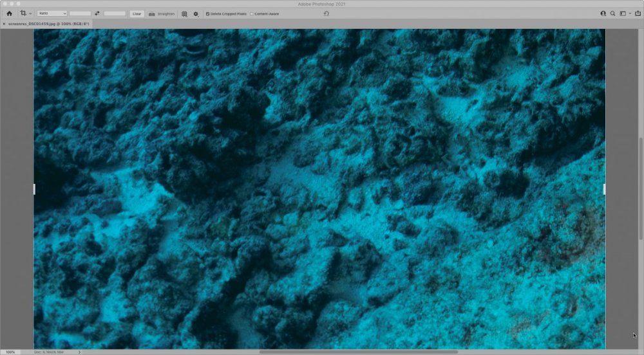Screen dimensions: 644x355
Task: Share the image via export icon
Action: point(638,14)
